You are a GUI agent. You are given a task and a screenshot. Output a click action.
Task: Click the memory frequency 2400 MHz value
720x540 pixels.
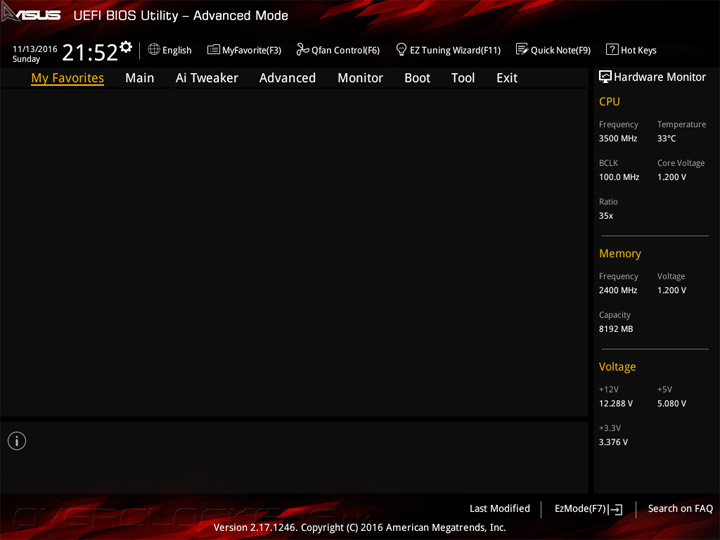point(618,290)
